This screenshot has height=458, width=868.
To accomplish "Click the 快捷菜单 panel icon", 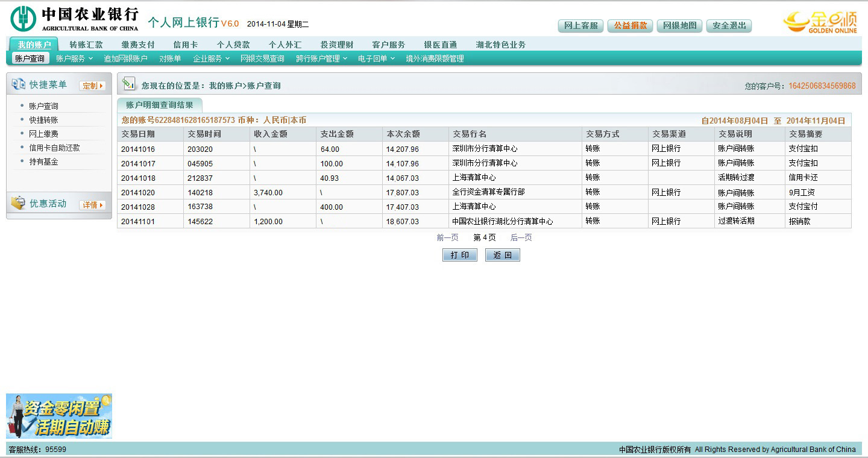I will click(19, 85).
